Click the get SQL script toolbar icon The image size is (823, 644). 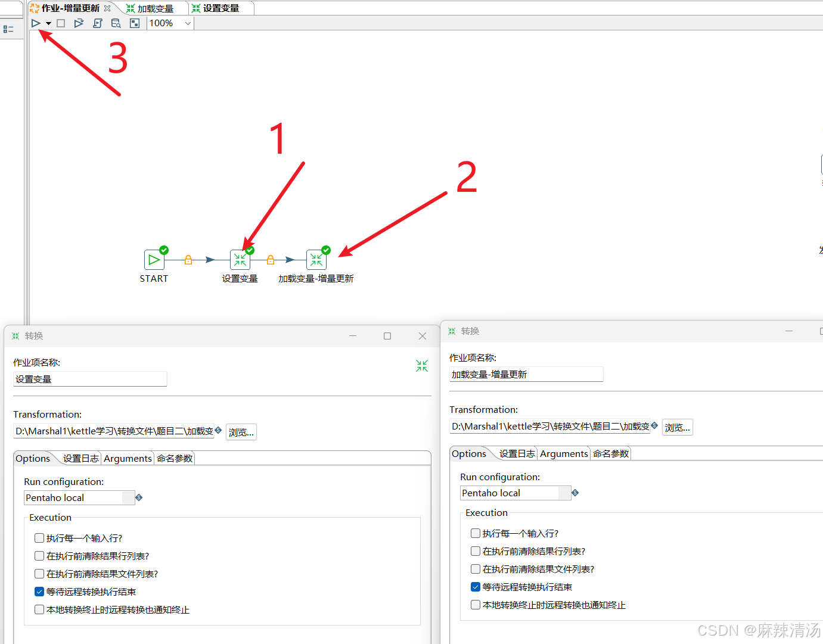tap(98, 23)
